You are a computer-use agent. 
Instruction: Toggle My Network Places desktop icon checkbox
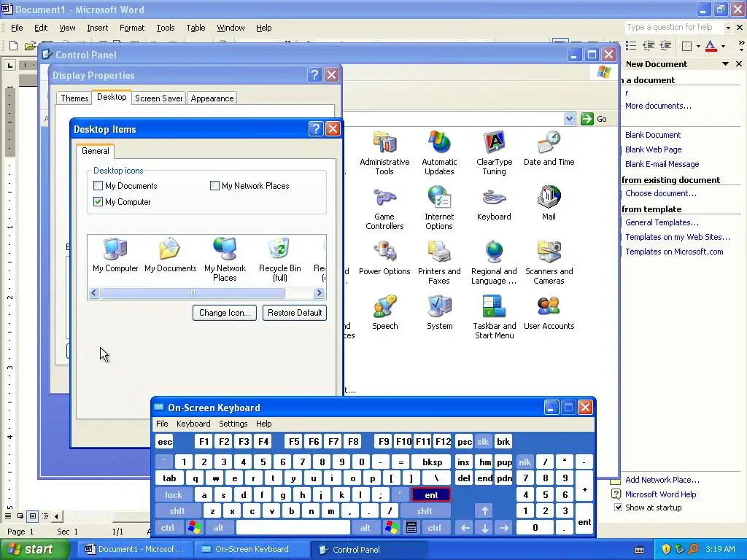(x=215, y=186)
